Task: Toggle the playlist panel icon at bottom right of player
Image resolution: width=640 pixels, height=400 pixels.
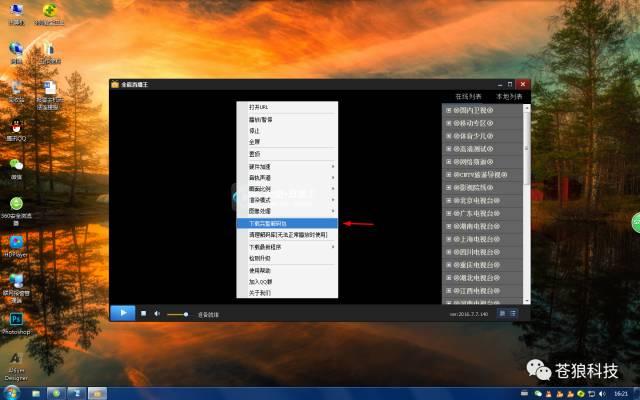Action: point(513,313)
